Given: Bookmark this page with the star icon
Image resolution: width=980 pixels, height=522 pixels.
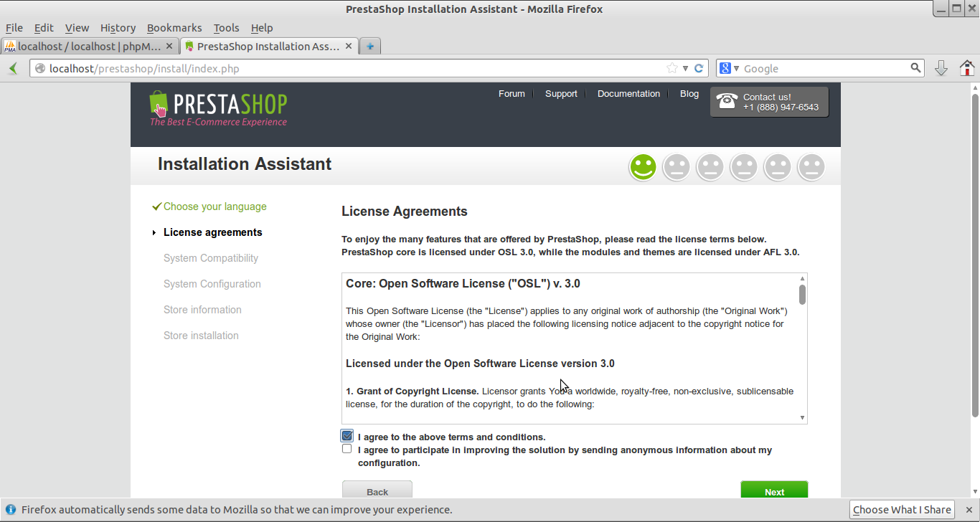Looking at the screenshot, I should pyautogui.click(x=672, y=68).
